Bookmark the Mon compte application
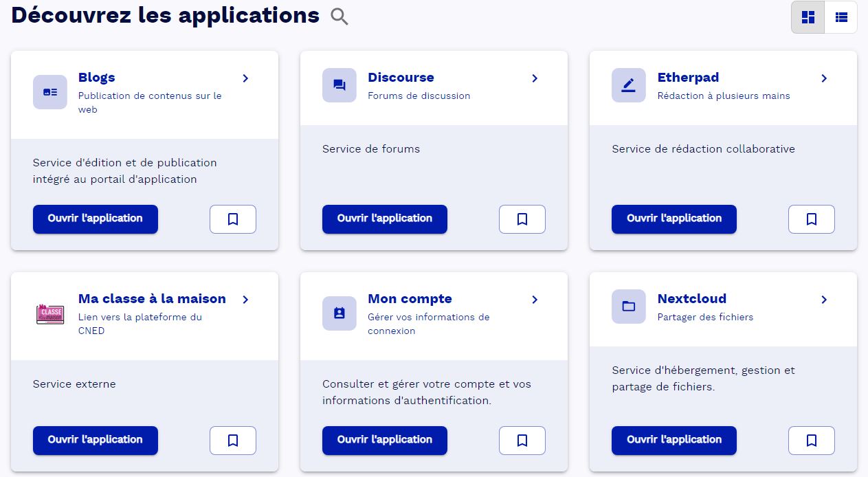 click(522, 441)
